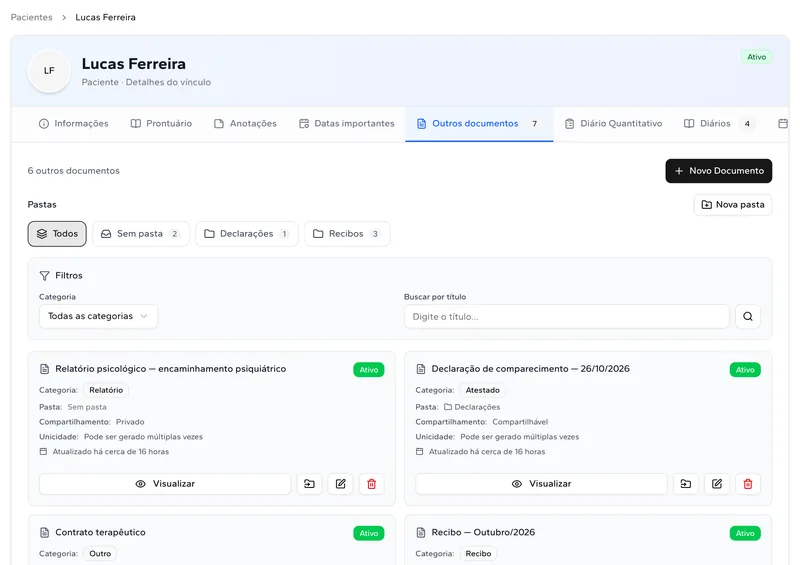
Task: Click Ativo badge on Relatório psicológico card
Action: (x=369, y=370)
